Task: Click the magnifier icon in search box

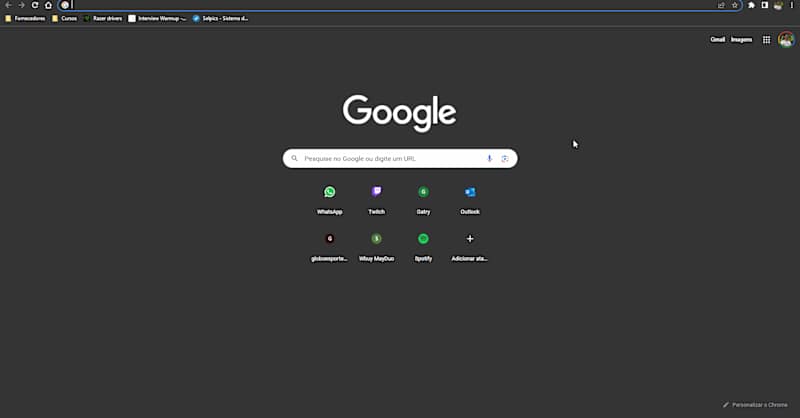Action: [x=294, y=159]
